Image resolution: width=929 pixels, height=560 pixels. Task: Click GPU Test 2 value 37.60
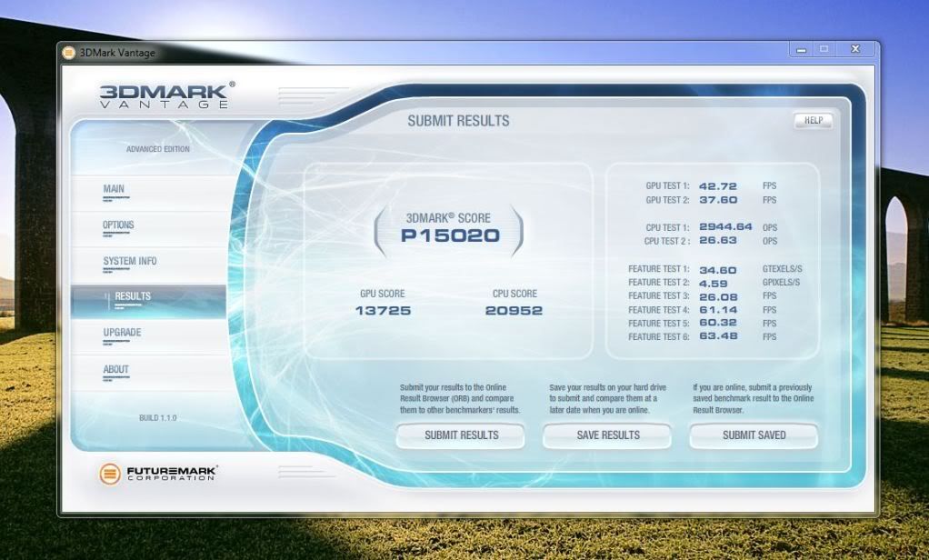718,200
